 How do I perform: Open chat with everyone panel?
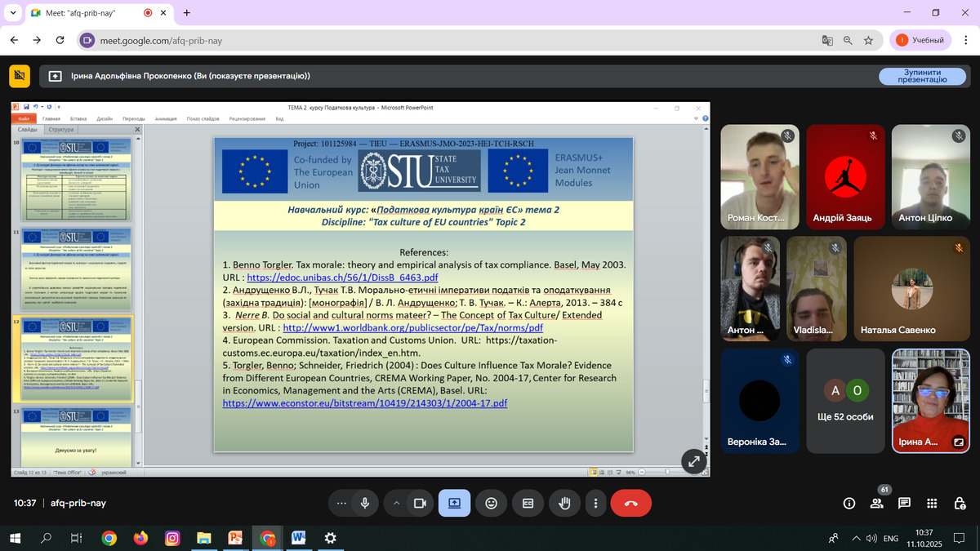[x=904, y=504]
